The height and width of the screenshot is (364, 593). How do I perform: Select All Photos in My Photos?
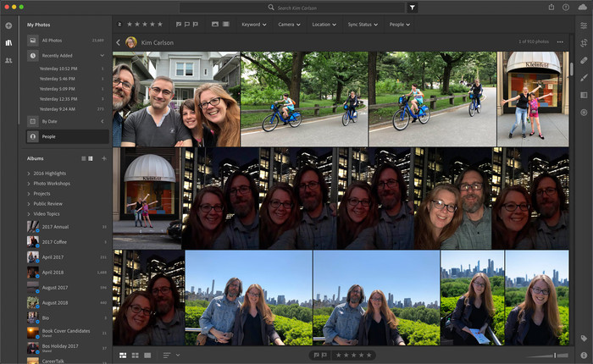[x=53, y=40]
